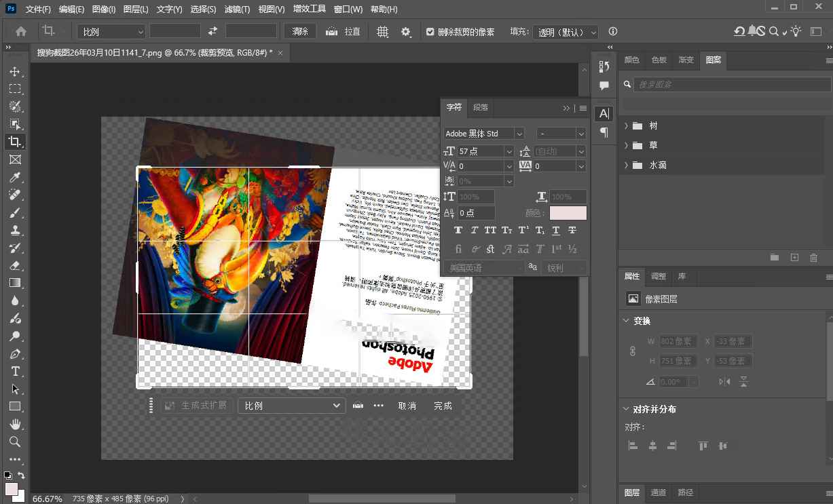
Task: Toggle Superscript text style
Action: point(523,231)
